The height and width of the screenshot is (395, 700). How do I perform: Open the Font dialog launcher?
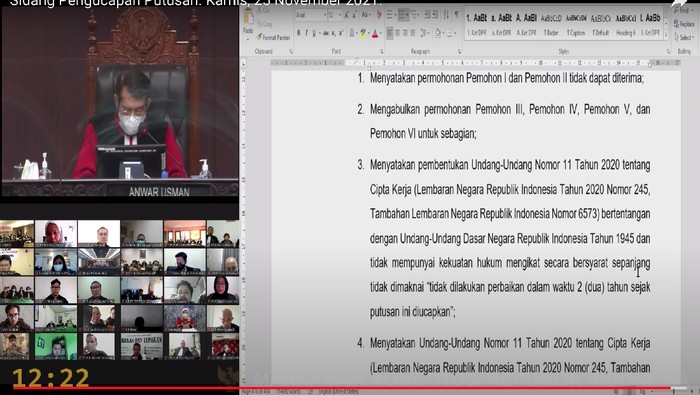pyautogui.click(x=382, y=52)
